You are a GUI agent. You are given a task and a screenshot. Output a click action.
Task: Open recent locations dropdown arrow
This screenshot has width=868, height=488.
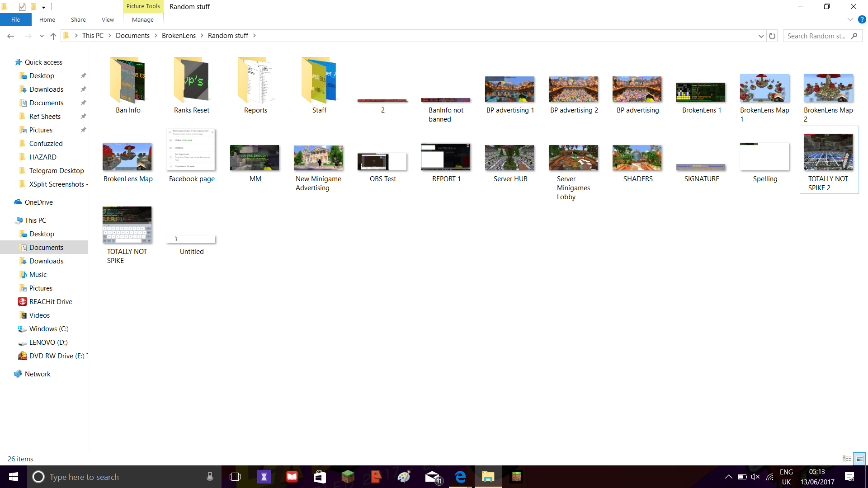tap(42, 36)
